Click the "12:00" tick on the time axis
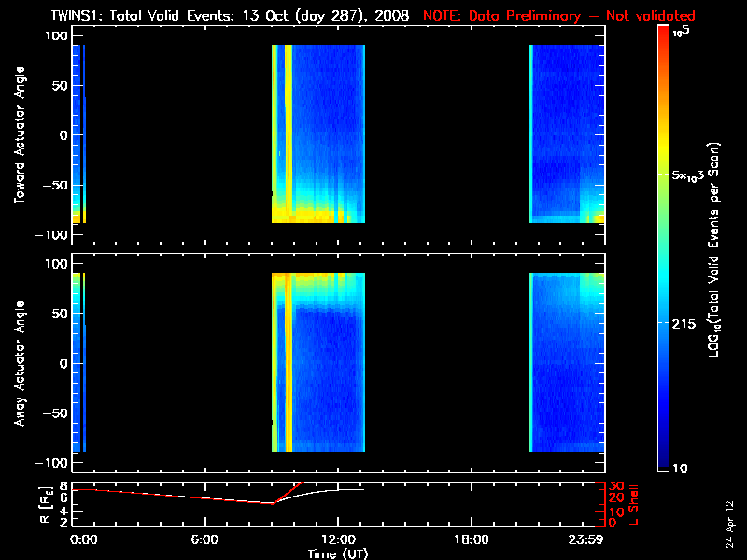Viewport: 747px width, 560px height. 337,540
